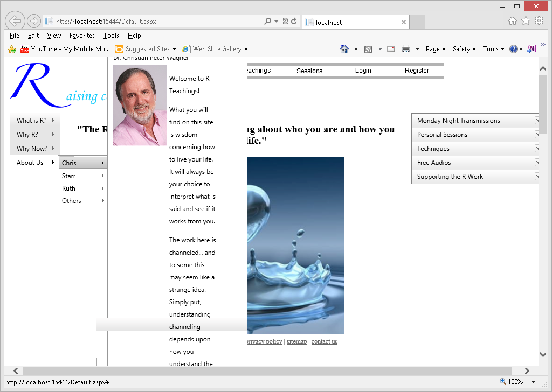Open the Register nav link
Screen dimensions: 552x392
point(417,71)
